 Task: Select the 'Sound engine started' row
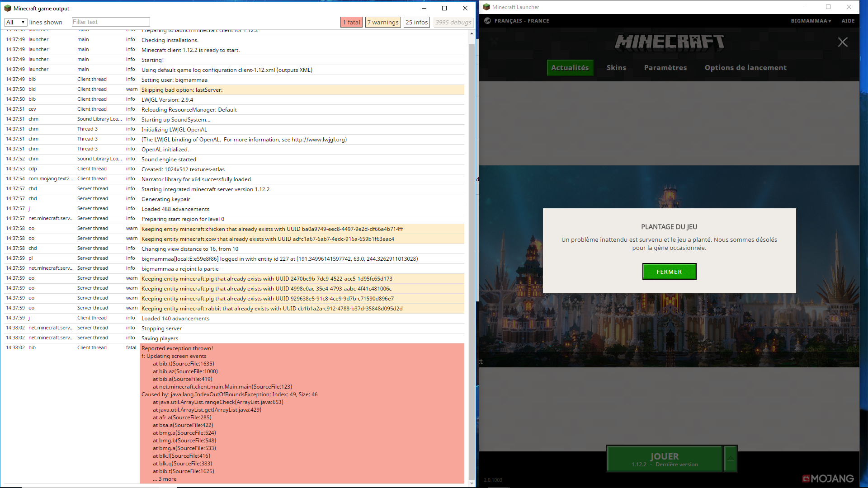[x=234, y=159]
